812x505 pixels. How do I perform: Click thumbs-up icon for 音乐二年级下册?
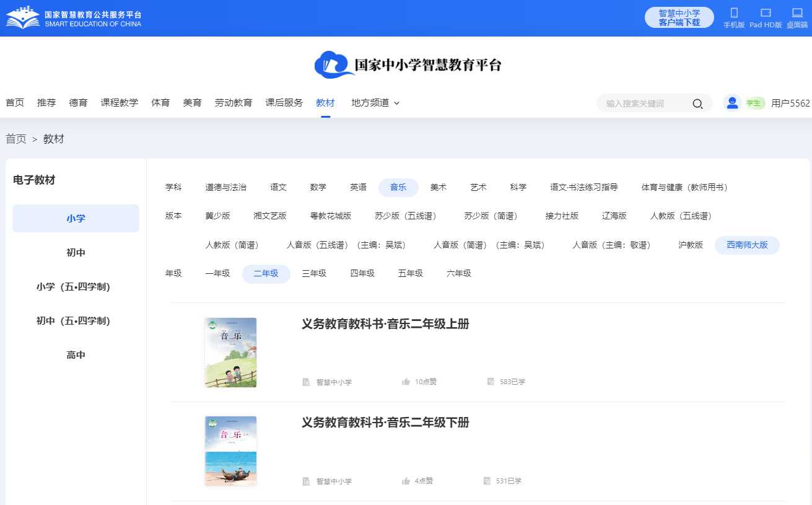coord(406,481)
